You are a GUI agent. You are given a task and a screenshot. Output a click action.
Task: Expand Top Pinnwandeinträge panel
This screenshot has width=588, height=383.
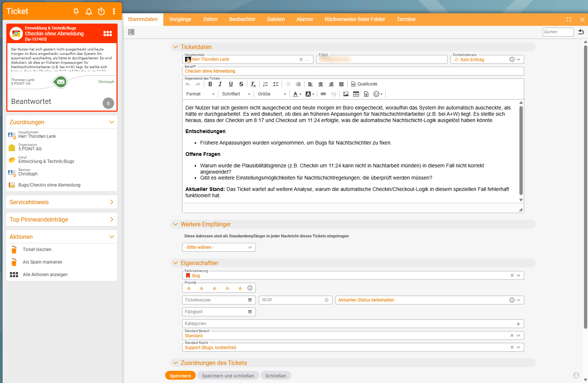(x=112, y=219)
